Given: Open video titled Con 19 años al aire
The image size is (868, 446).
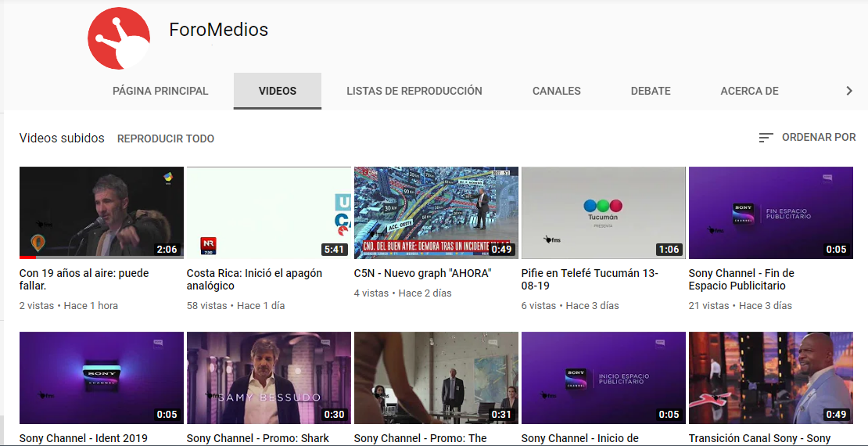Looking at the screenshot, I should (x=84, y=280).
